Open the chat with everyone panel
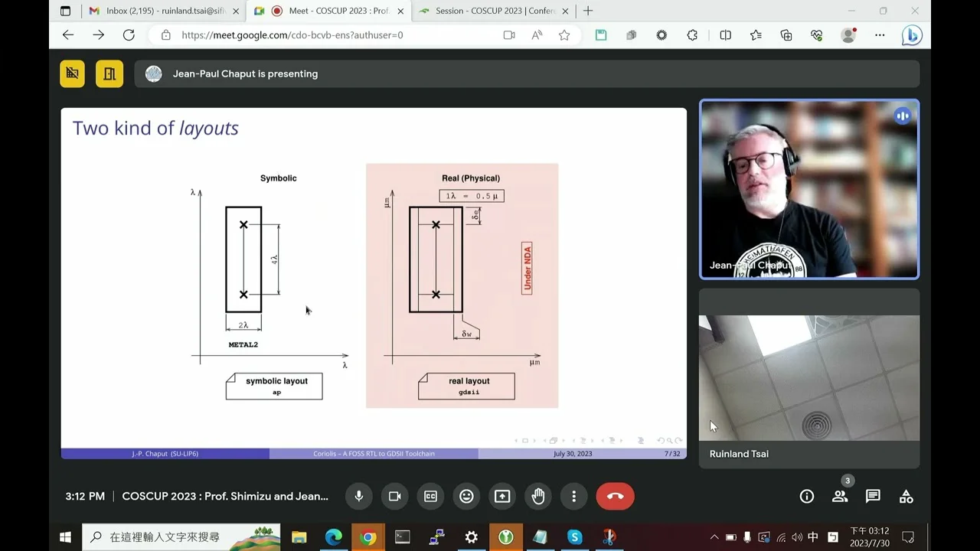Image resolution: width=980 pixels, height=551 pixels. click(873, 496)
